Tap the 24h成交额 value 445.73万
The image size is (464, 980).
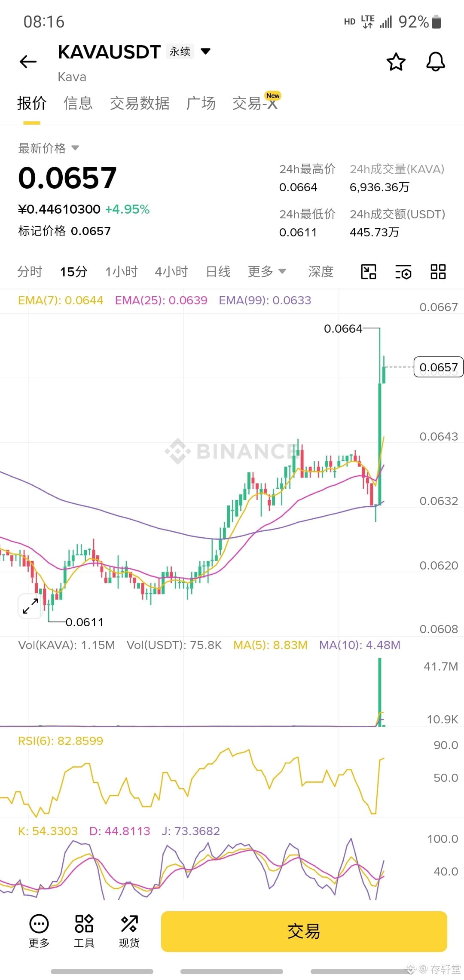coord(374,233)
